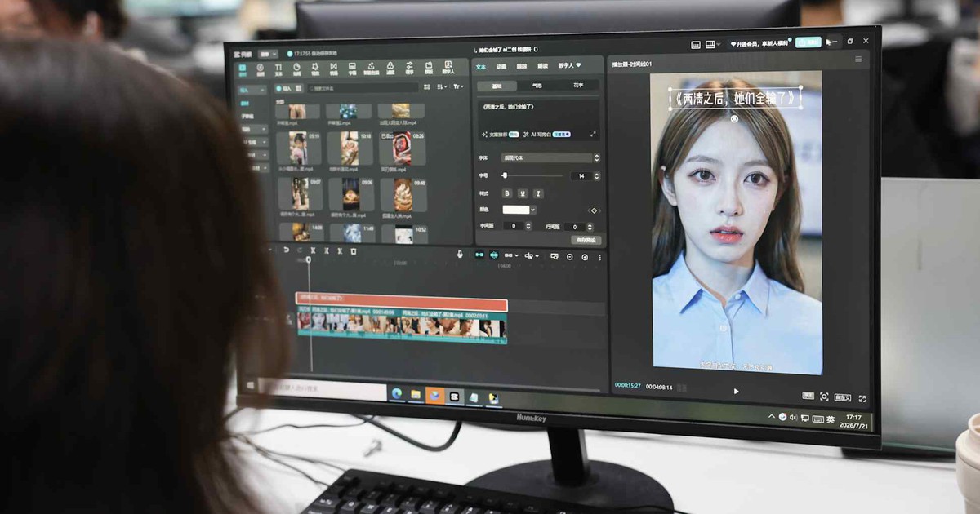Toggle bold text style
This screenshot has width=980, height=514.
point(507,193)
